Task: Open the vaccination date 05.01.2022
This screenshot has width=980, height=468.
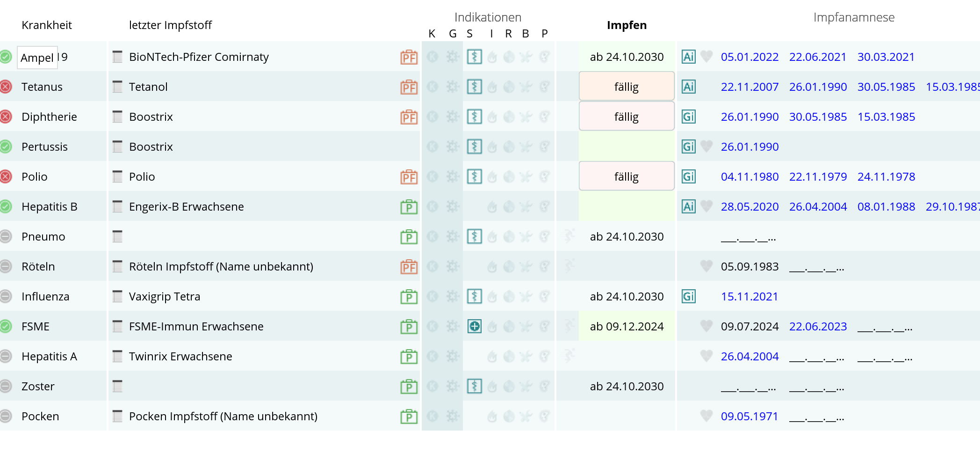Action: tap(749, 57)
